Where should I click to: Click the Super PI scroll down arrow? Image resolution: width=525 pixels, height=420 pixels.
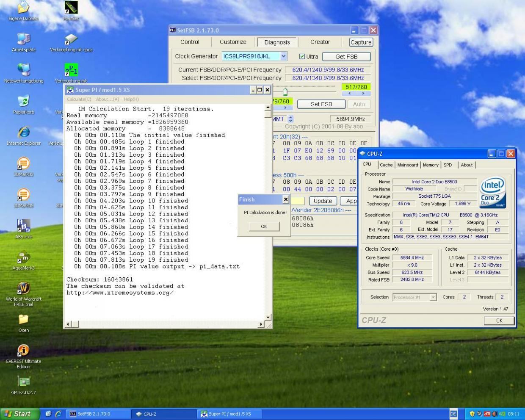pos(268,318)
